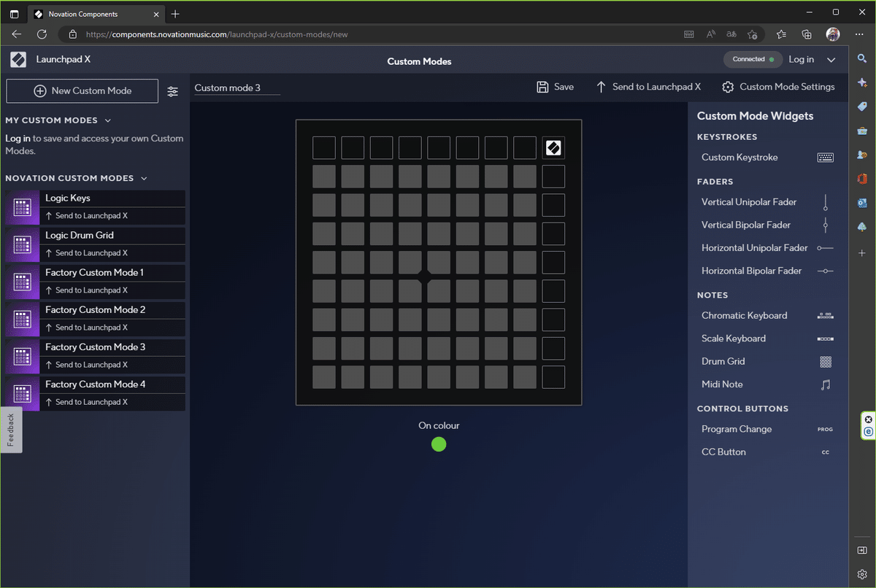This screenshot has width=876, height=588.
Task: Choose the Drum Grid widget icon
Action: pyautogui.click(x=826, y=362)
